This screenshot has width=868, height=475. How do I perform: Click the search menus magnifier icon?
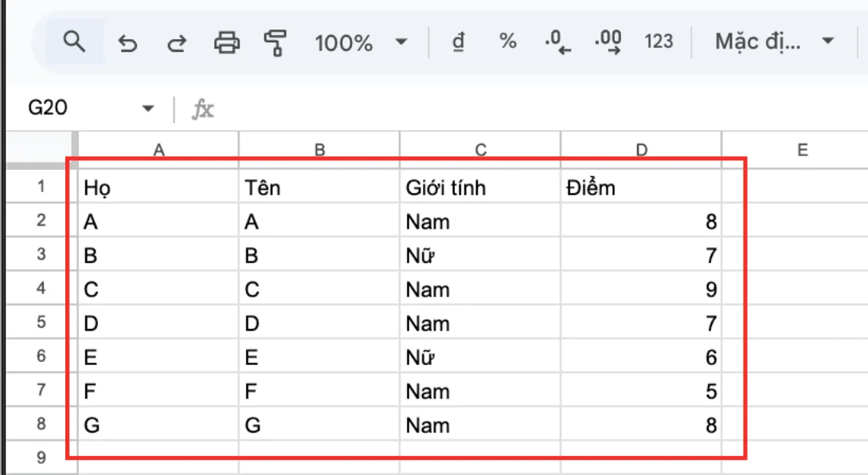(x=74, y=42)
